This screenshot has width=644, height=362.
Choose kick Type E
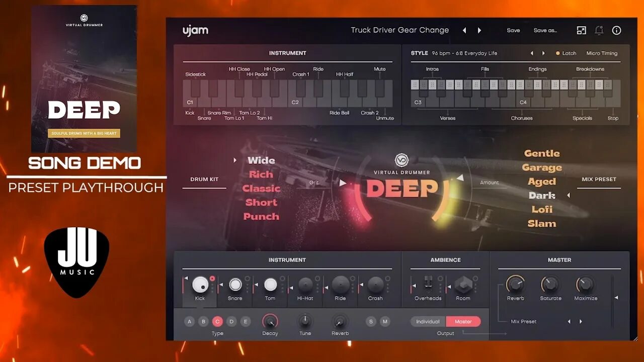246,322
